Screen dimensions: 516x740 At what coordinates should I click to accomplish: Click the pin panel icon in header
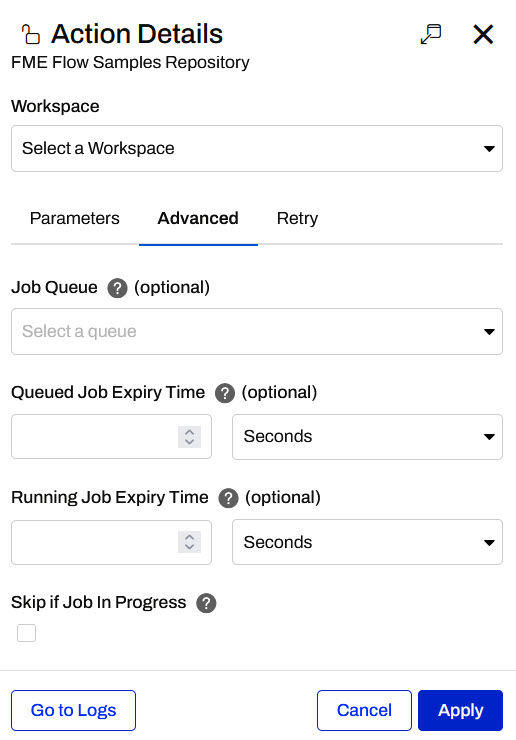click(431, 34)
